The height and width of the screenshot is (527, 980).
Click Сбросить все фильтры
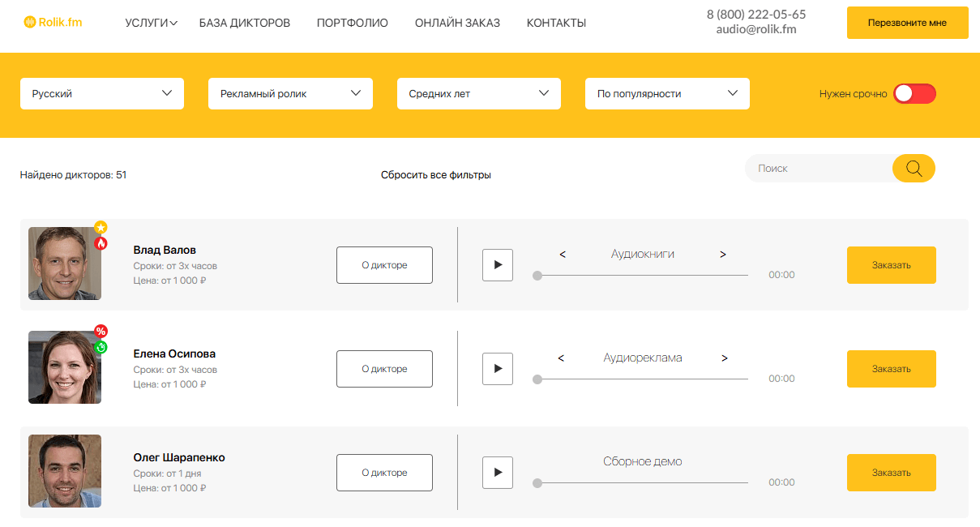[435, 174]
